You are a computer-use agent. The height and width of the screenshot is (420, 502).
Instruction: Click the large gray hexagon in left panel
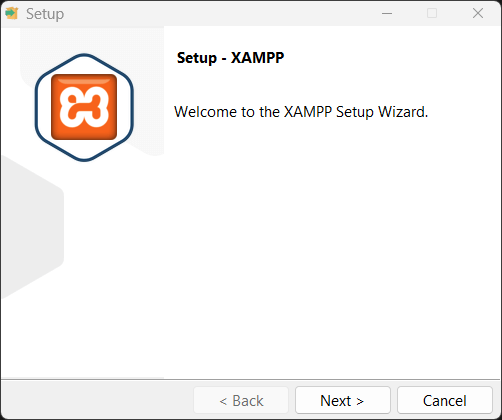(32, 227)
